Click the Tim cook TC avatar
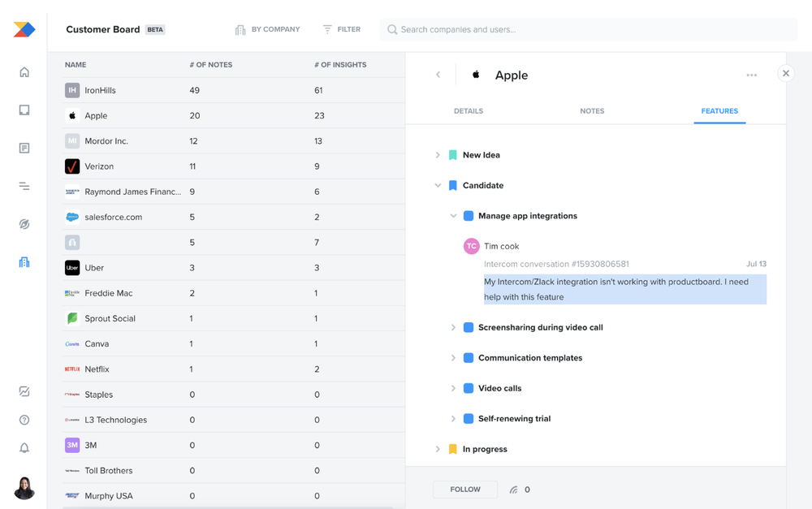Screen dimensions: 812x509 tap(471, 246)
